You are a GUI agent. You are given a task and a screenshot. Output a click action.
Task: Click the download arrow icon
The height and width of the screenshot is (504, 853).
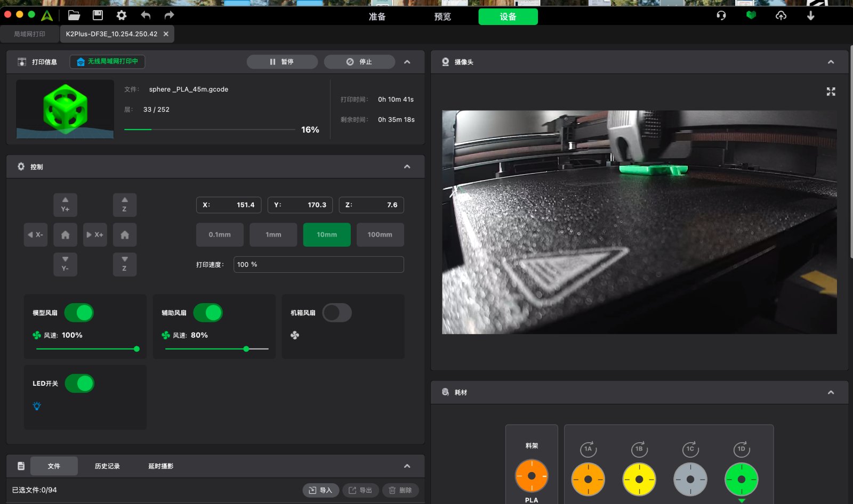(811, 15)
